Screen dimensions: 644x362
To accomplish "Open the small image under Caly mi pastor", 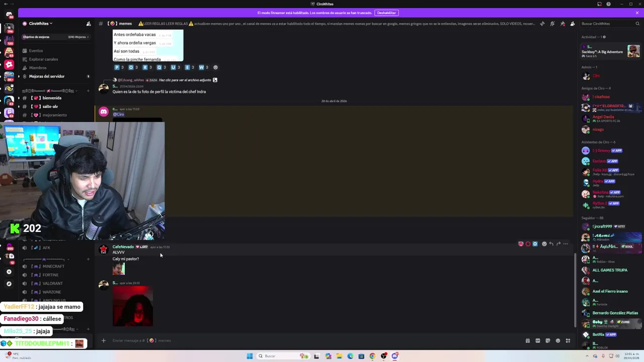I will click(x=119, y=269).
